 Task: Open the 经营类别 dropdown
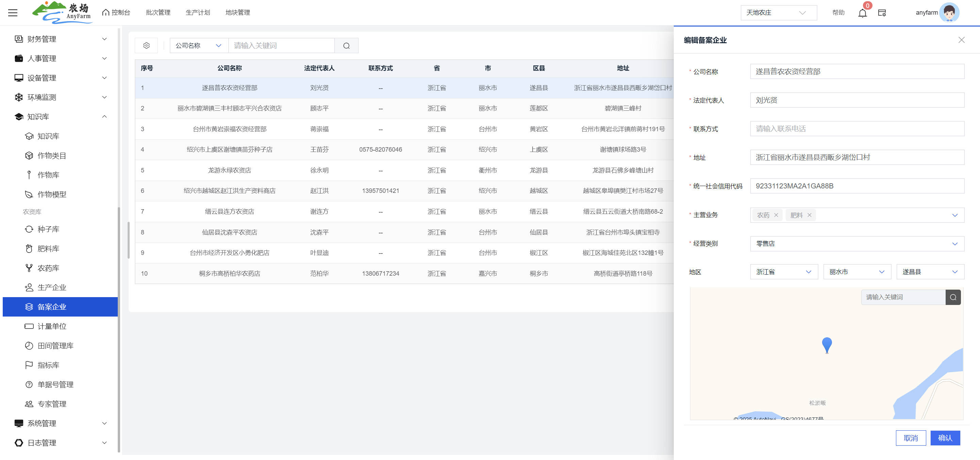pyautogui.click(x=857, y=244)
